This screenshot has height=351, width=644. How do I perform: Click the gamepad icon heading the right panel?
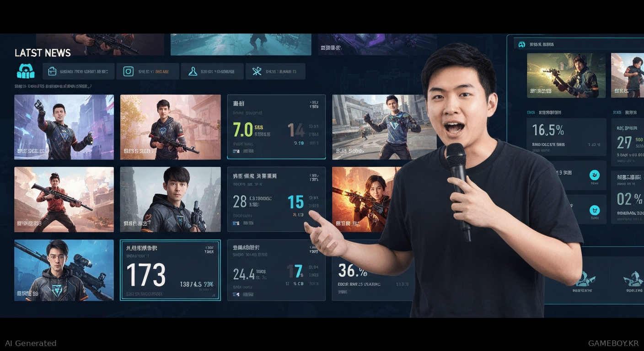(521, 44)
